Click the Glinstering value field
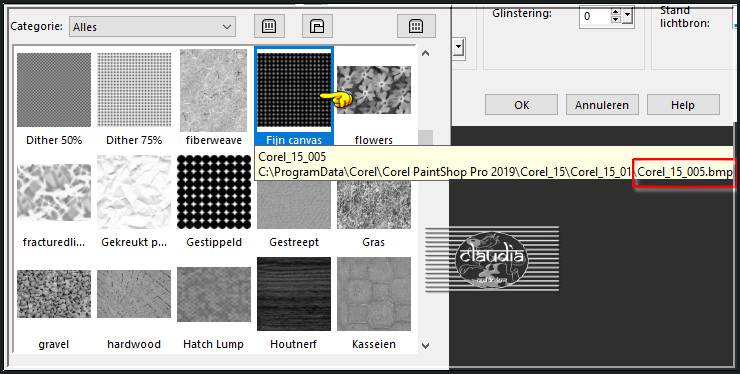 click(x=595, y=16)
